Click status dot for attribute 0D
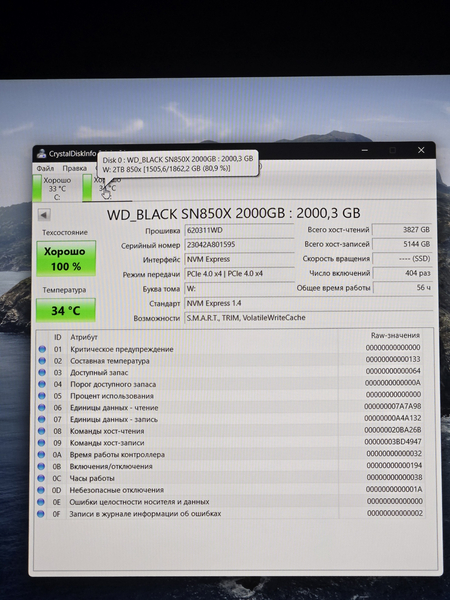The image size is (450, 600). coord(41,490)
